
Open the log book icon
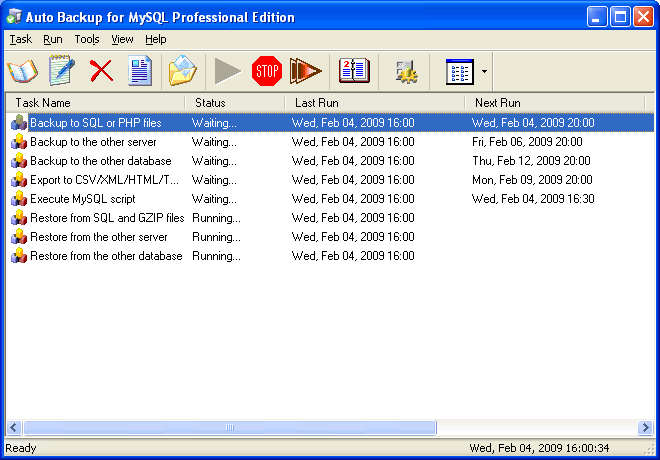point(354,71)
